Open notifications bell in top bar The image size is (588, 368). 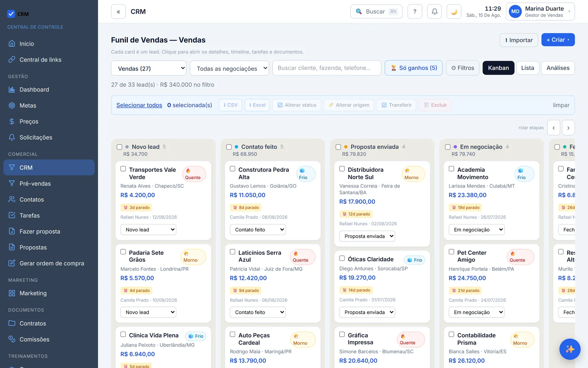click(434, 12)
